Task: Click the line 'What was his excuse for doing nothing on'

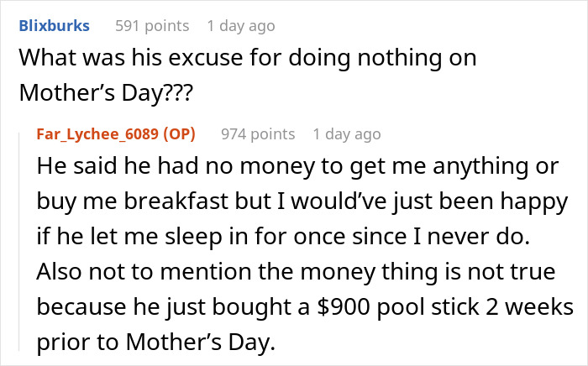Action: click(x=248, y=58)
